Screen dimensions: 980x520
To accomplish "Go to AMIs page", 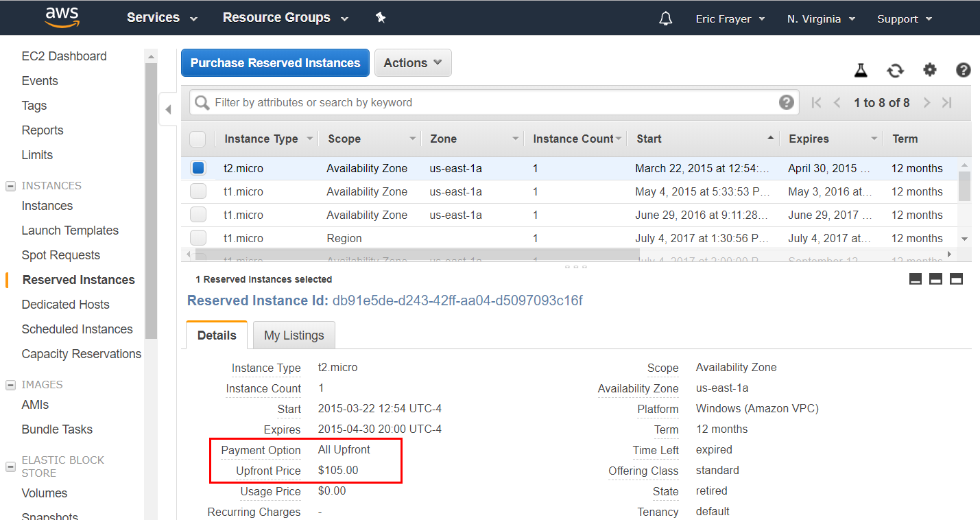I will pyautogui.click(x=35, y=405).
